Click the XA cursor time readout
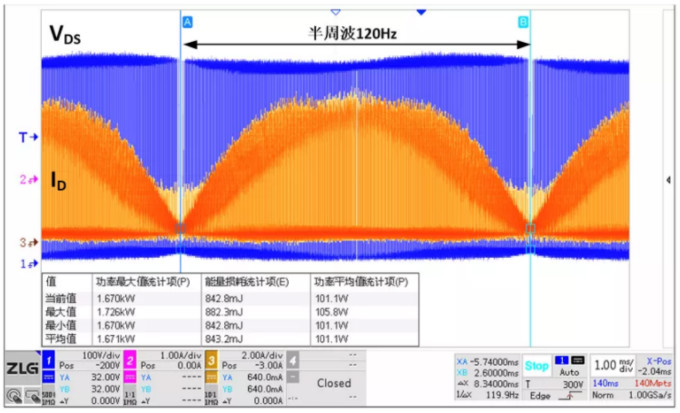 pyautogui.click(x=488, y=360)
